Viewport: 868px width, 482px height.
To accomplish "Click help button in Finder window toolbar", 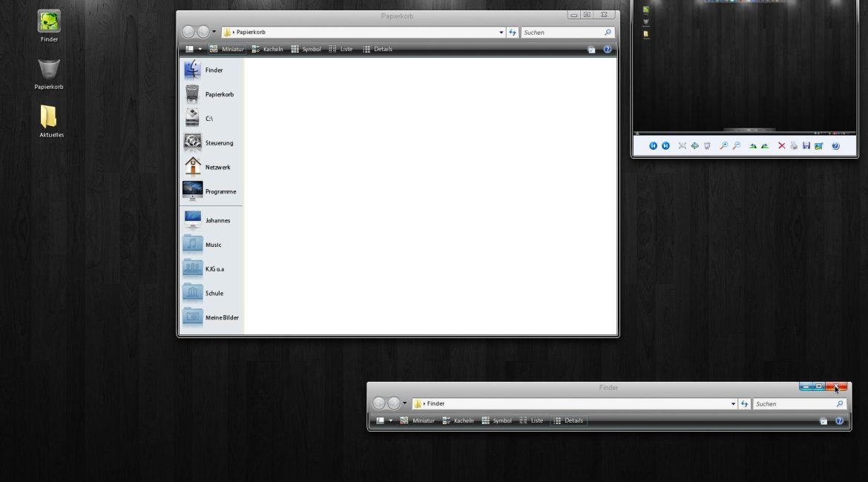I will [x=839, y=420].
